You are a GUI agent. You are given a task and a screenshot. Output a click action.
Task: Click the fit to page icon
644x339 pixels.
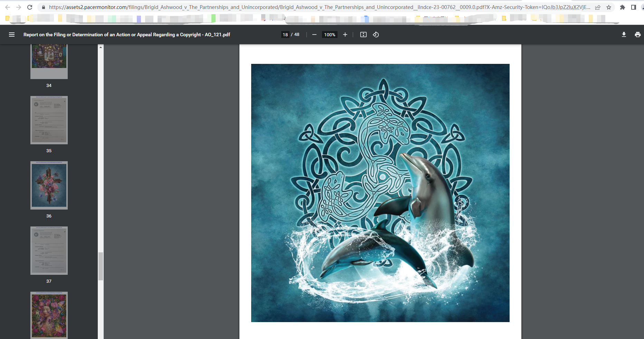coord(363,35)
